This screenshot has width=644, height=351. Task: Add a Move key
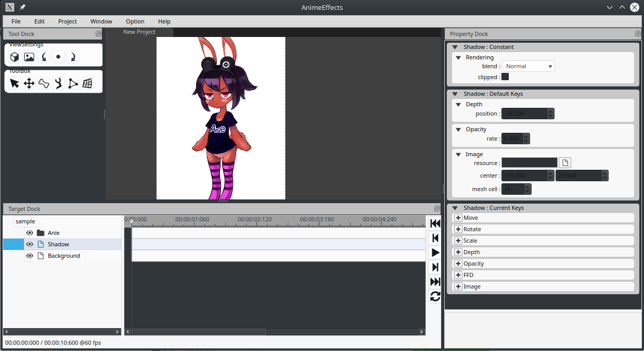[458, 218]
